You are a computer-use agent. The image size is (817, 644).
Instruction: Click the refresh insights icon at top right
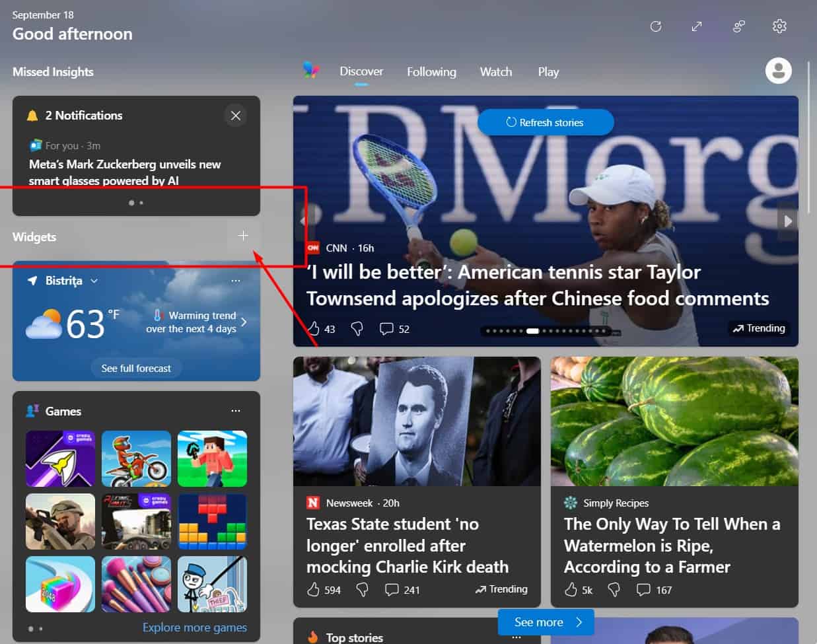(x=656, y=26)
